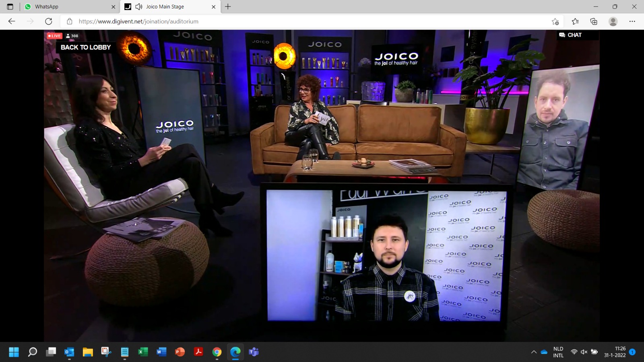Click the right-side guest portrait panel
644x362 pixels.
coord(558,128)
